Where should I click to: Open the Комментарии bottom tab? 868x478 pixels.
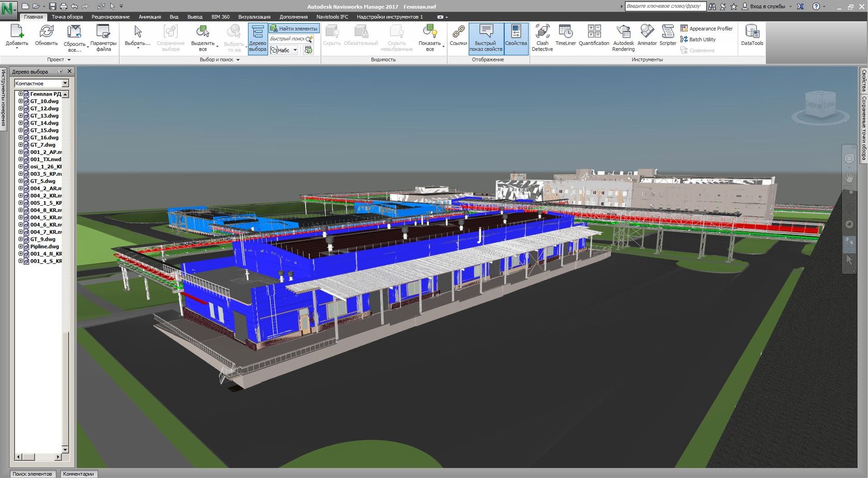click(x=79, y=474)
